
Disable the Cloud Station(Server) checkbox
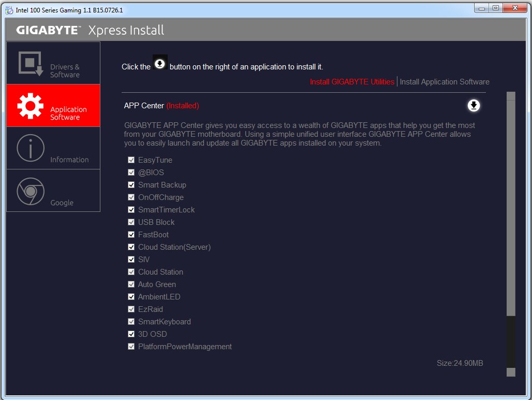131,247
